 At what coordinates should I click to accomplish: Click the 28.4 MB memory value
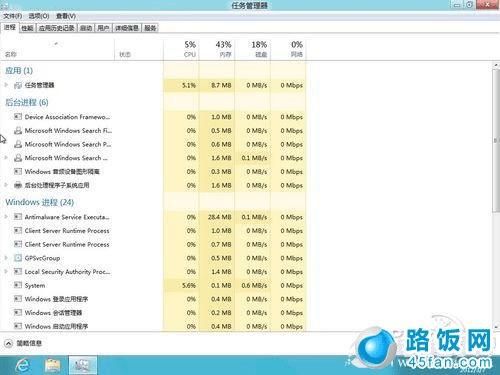click(x=219, y=217)
